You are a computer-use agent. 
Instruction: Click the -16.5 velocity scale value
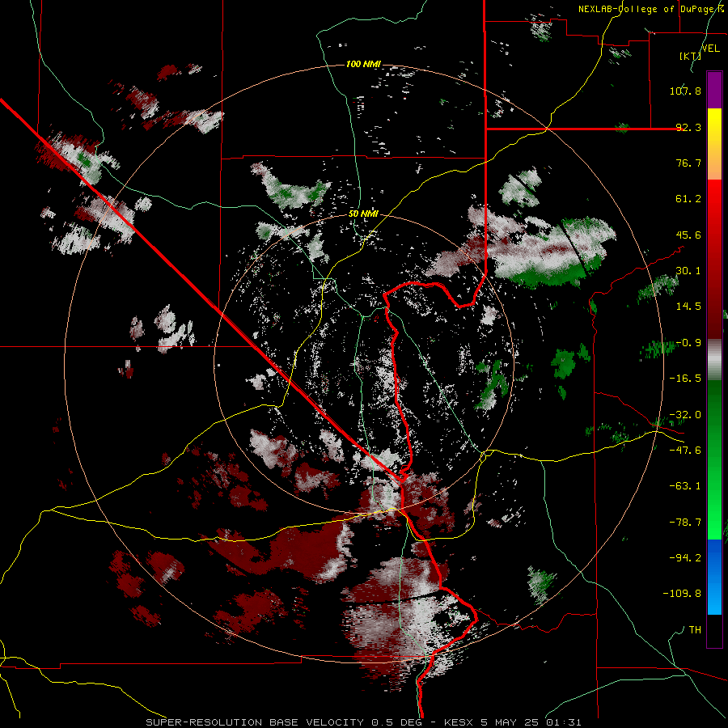click(x=685, y=379)
